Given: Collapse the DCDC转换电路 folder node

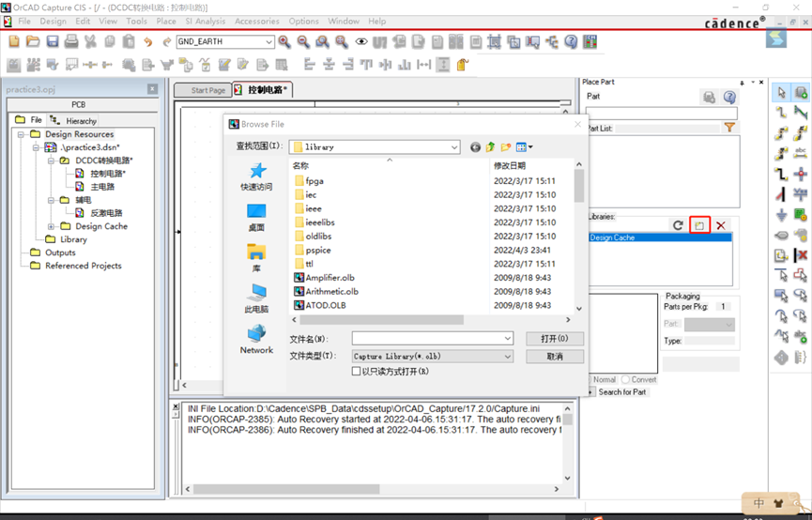Looking at the screenshot, I should click(52, 161).
